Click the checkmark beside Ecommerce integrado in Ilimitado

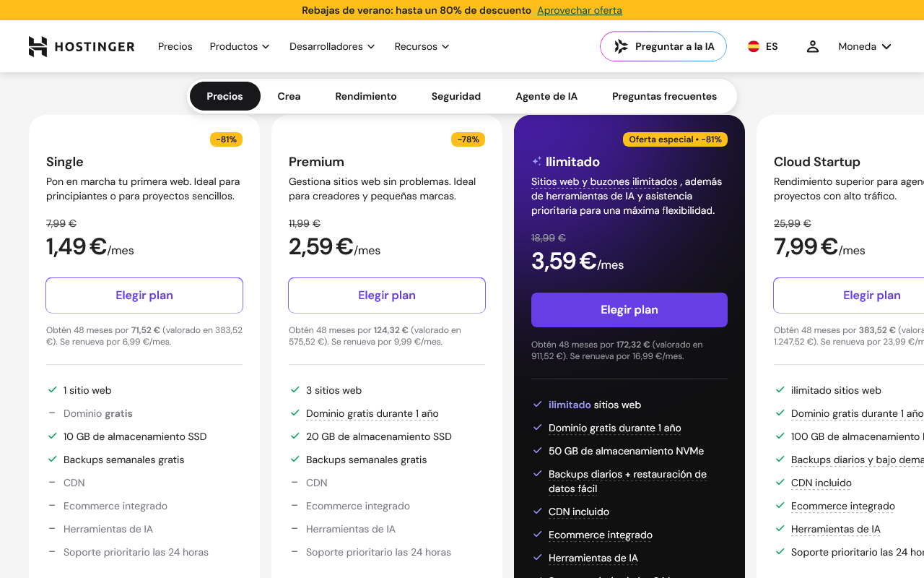click(537, 535)
